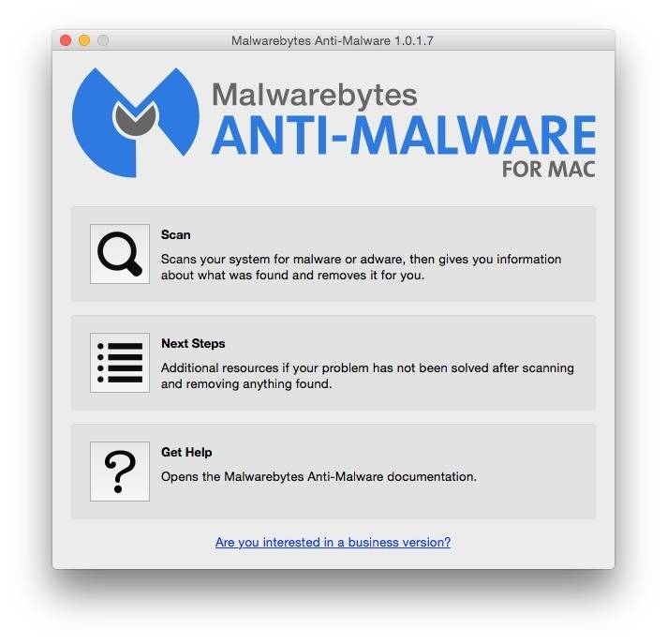Click the grey Malwarebytes wordmark text
The width and height of the screenshot is (667, 644).
point(315,96)
